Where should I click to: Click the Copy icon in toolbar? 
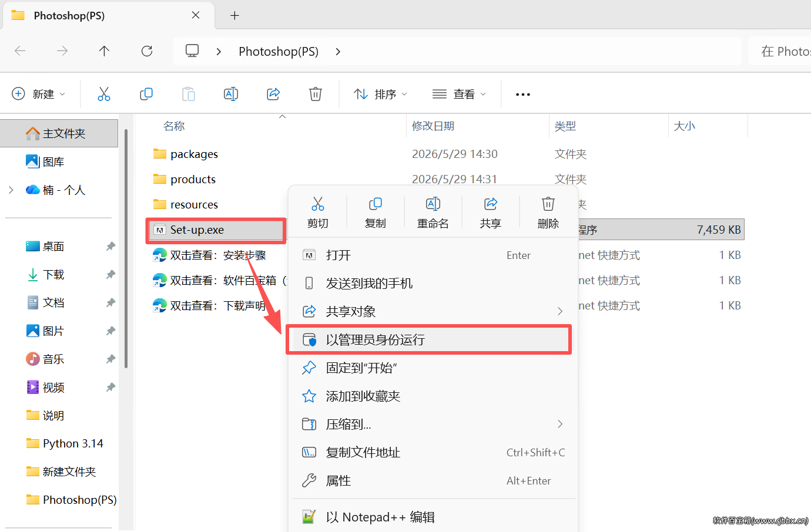[x=146, y=94]
